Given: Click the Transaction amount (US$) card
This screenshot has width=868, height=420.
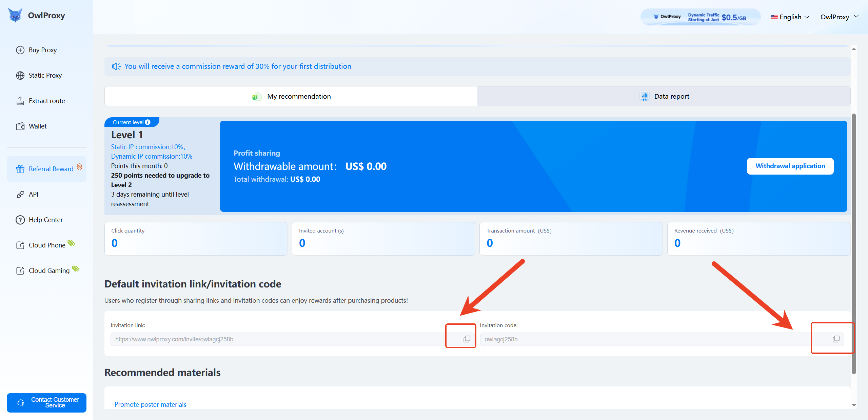Looking at the screenshot, I should [571, 239].
